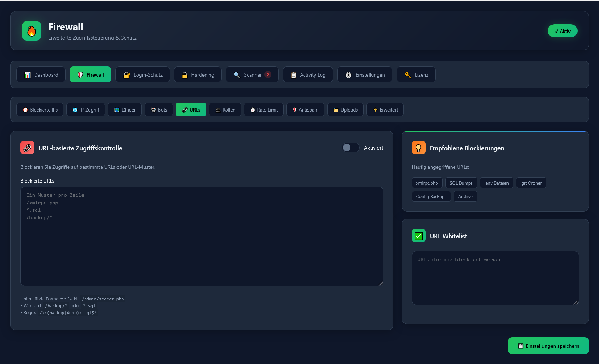
Task: Click the Scanner magnifier icon
Action: coord(237,74)
